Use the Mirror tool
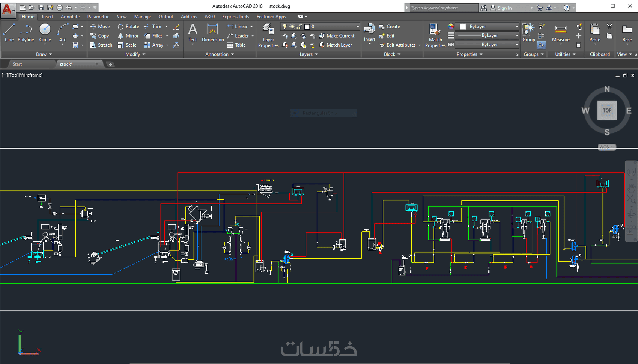 [x=128, y=36]
